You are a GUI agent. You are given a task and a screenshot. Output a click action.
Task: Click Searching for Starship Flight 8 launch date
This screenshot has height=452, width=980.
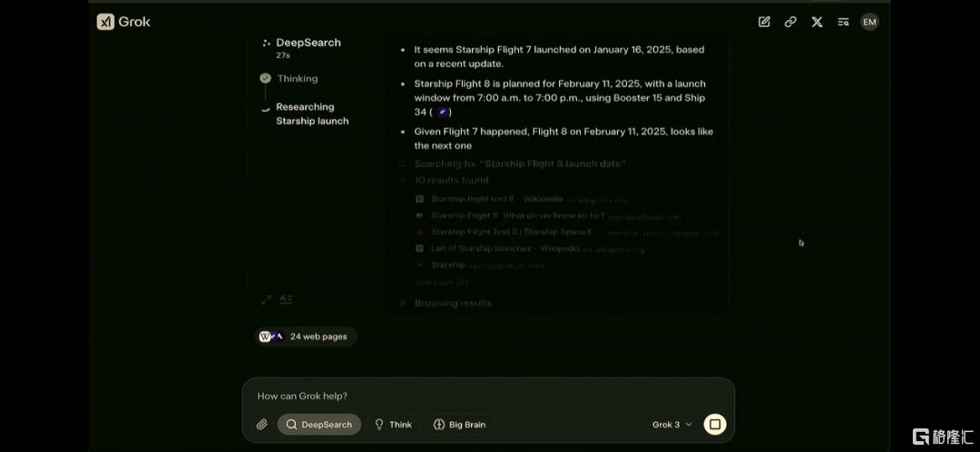[520, 163]
